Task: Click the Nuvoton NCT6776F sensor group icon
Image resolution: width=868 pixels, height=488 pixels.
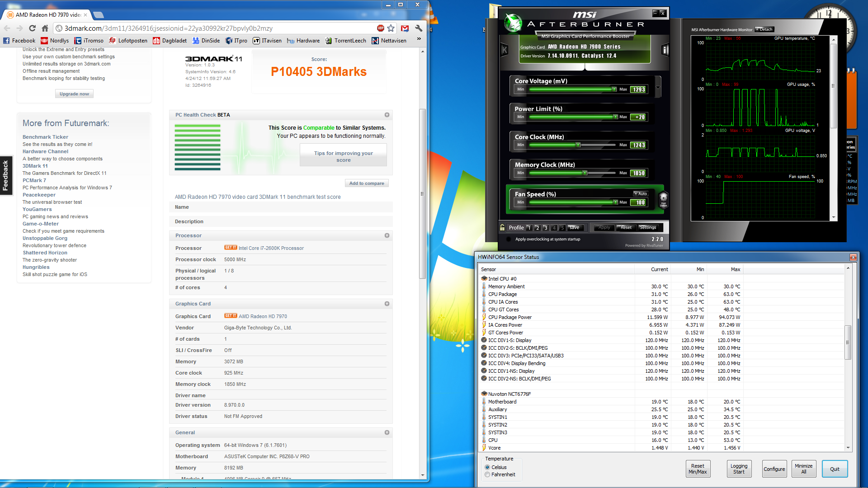Action: click(x=484, y=394)
